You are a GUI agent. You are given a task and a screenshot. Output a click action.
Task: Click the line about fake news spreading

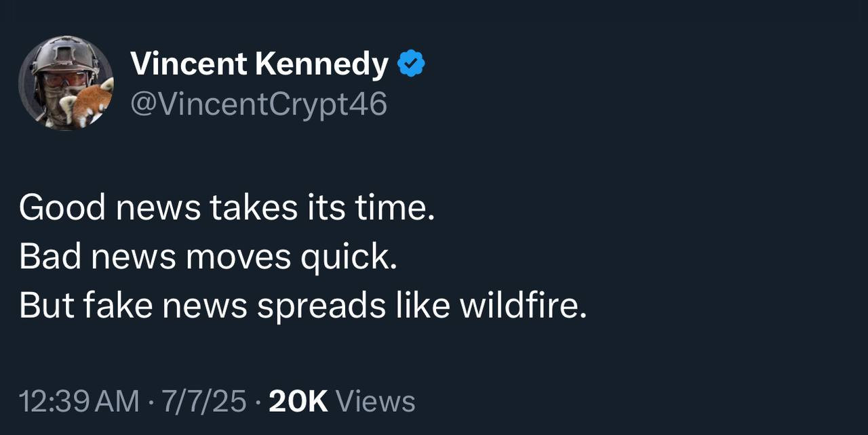click(302, 306)
